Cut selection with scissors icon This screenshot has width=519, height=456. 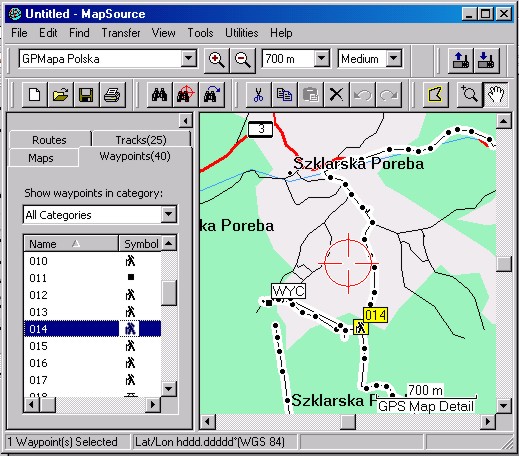[258, 95]
